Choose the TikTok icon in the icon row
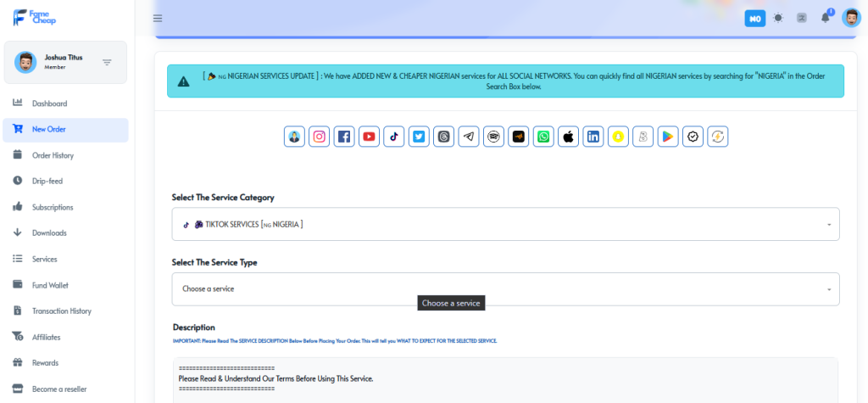 [394, 137]
